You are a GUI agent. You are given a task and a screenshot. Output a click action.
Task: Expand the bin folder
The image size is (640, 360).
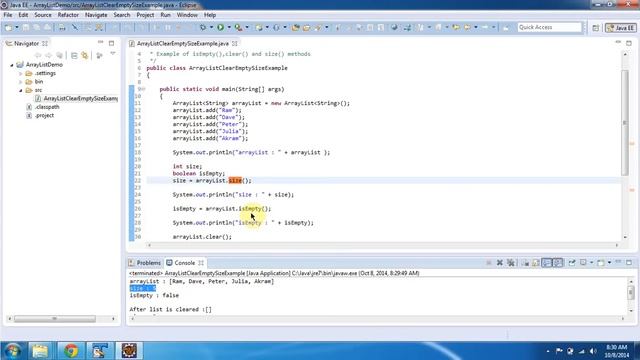click(20, 82)
